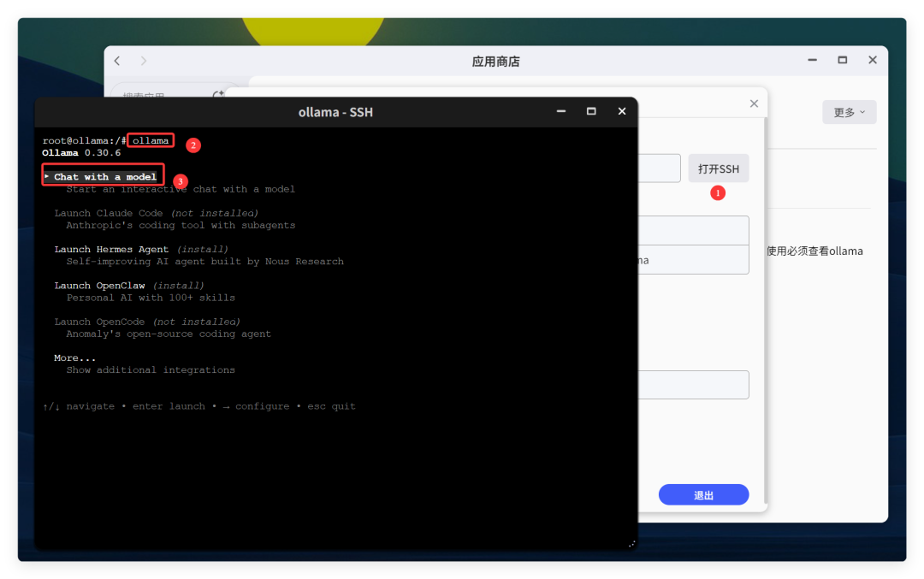924x579 pixels.
Task: Close the ollama - SSH terminal window
Action: (622, 111)
